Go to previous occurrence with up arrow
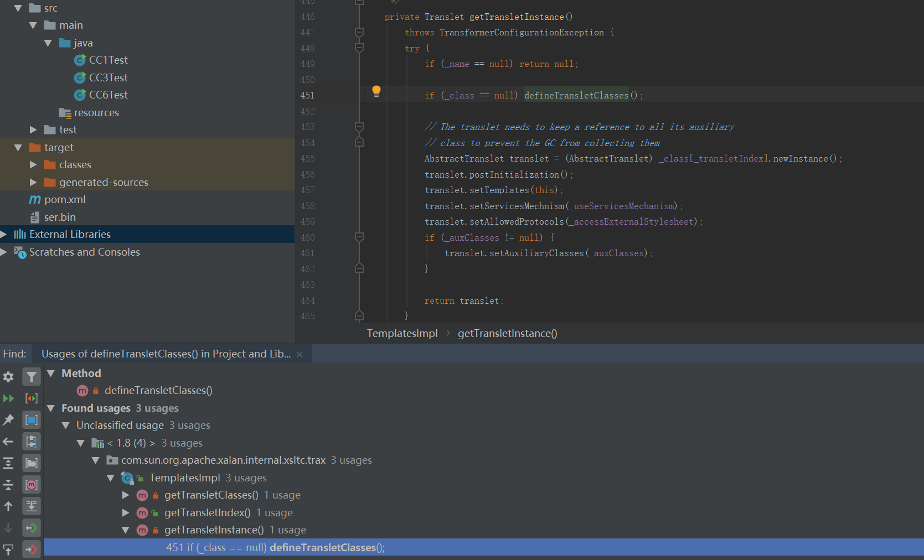Screen dimensions: 924x560 pyautogui.click(x=8, y=506)
